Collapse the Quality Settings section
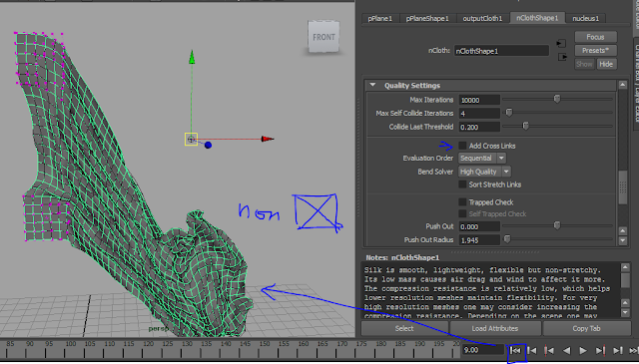Image resolution: width=639 pixels, height=364 pixels. click(x=372, y=85)
